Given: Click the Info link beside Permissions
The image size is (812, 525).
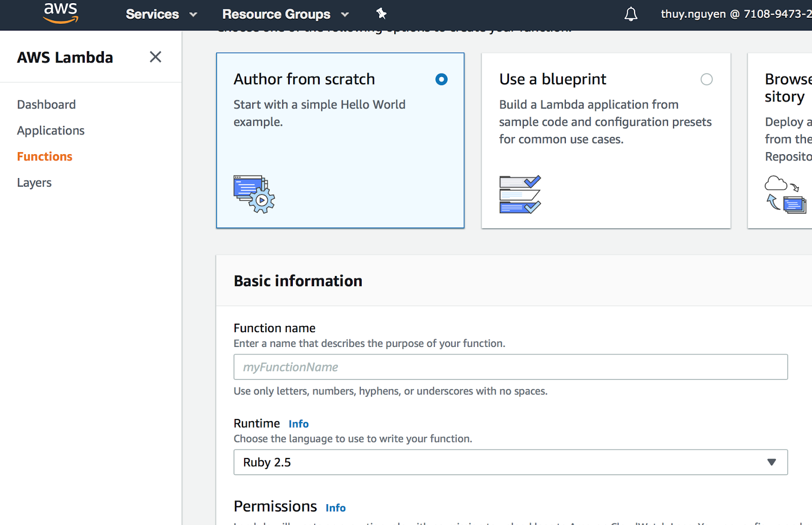Looking at the screenshot, I should pyautogui.click(x=335, y=508).
